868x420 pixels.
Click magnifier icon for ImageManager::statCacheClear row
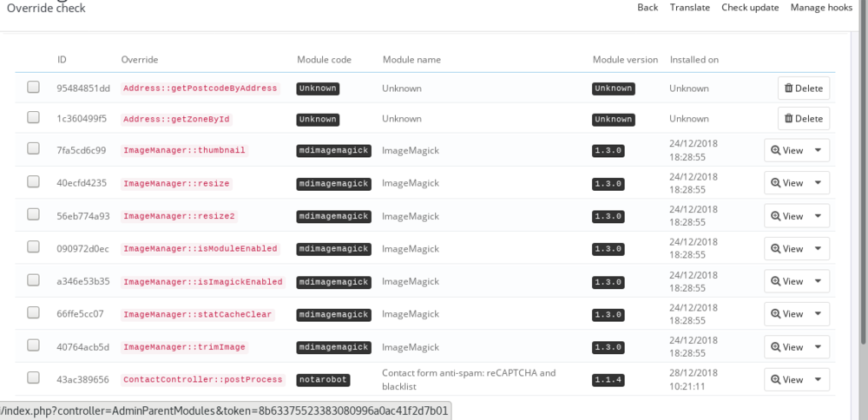(776, 314)
